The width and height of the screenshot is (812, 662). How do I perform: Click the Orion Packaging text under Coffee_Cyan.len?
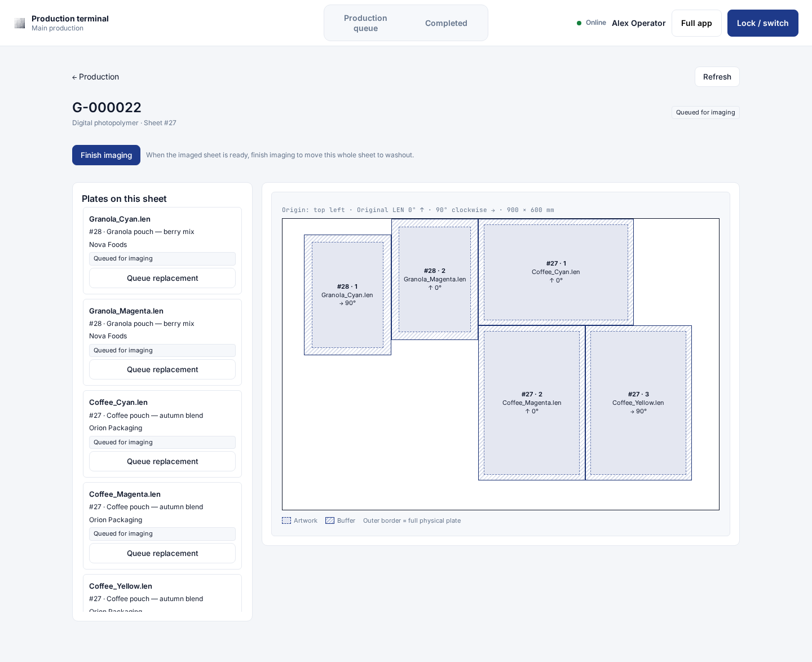click(116, 428)
